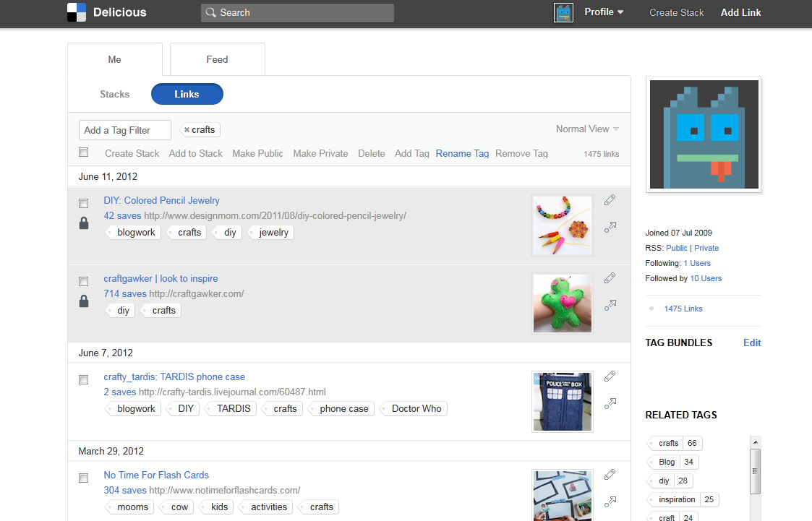Click the search magnifier icon
Image resolution: width=812 pixels, height=521 pixels.
click(x=210, y=12)
